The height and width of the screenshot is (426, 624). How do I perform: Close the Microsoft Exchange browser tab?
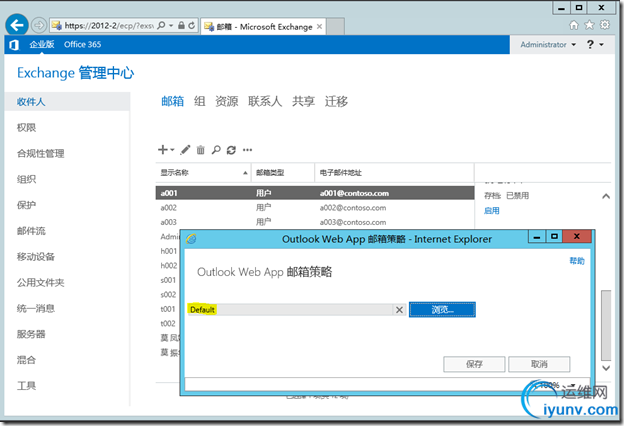coord(319,27)
